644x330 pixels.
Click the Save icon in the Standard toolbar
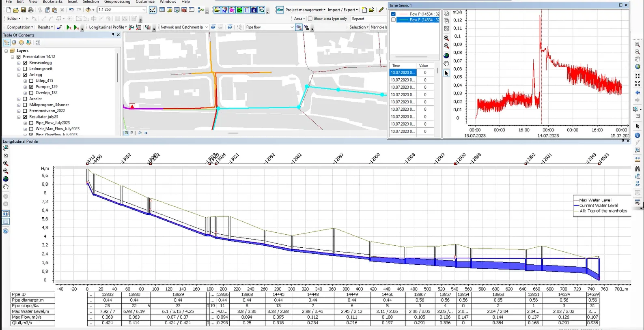tap(23, 10)
